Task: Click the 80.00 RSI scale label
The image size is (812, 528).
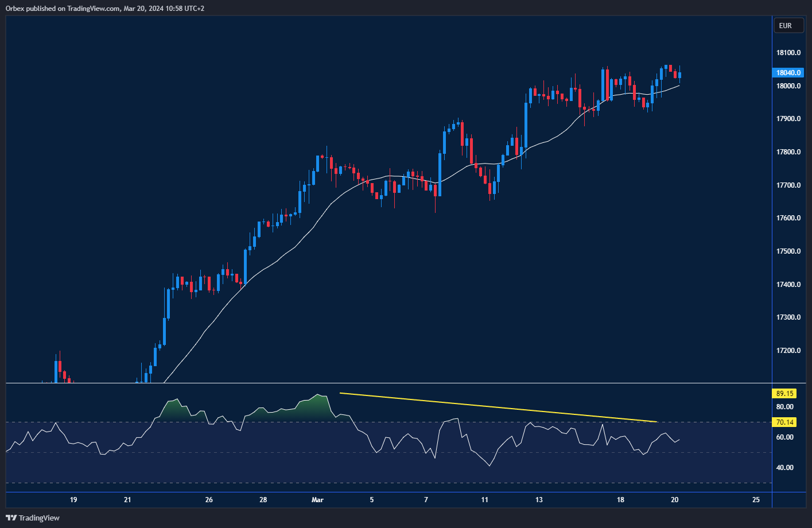Action: point(784,406)
